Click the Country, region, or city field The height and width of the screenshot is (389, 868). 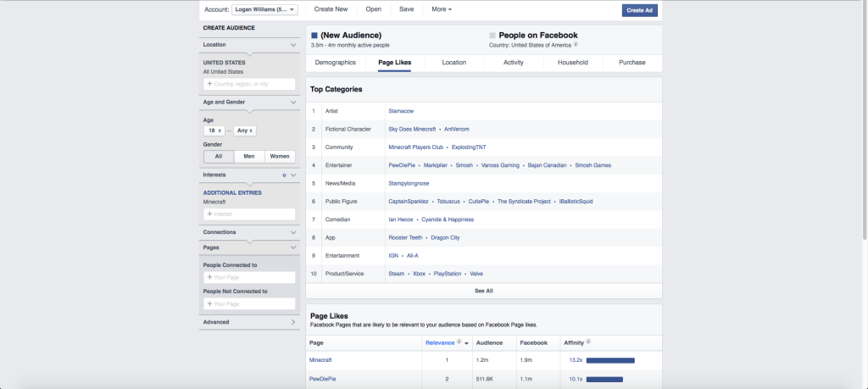(250, 84)
